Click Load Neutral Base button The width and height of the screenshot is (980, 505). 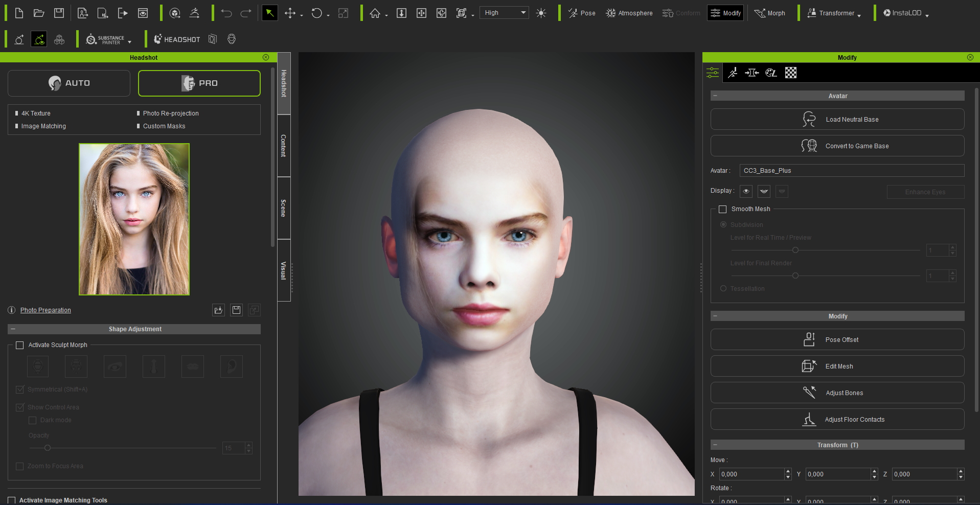pos(837,119)
